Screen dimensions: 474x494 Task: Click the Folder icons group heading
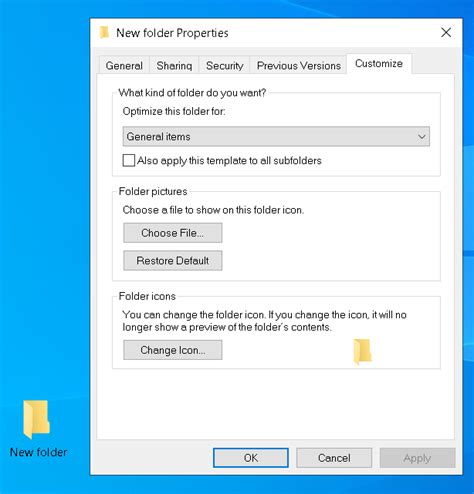(x=147, y=296)
